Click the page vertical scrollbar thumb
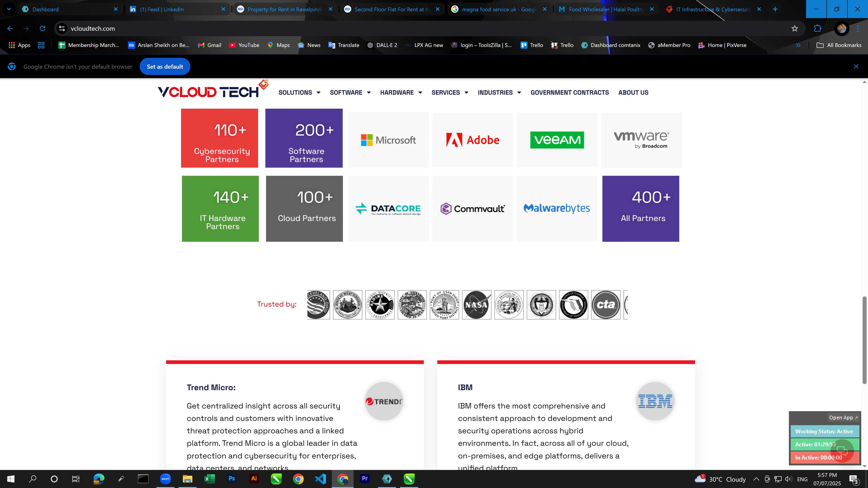Screen dimensions: 868x488 [x=864, y=340]
